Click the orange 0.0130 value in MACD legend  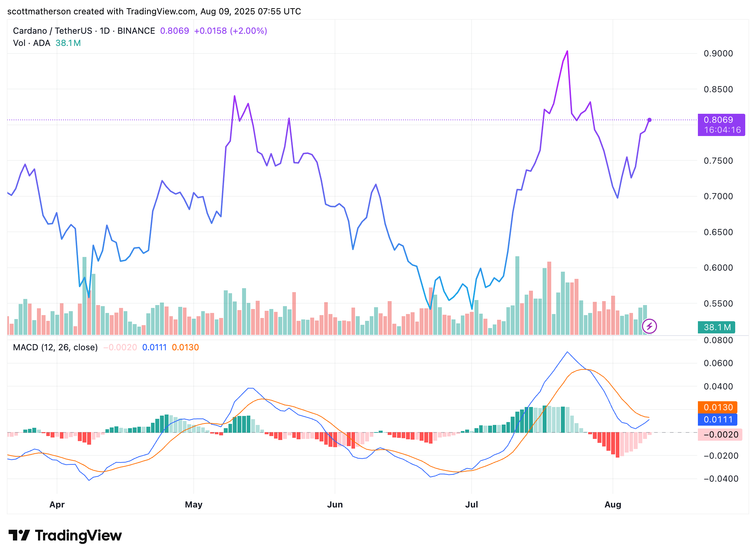tap(185, 347)
